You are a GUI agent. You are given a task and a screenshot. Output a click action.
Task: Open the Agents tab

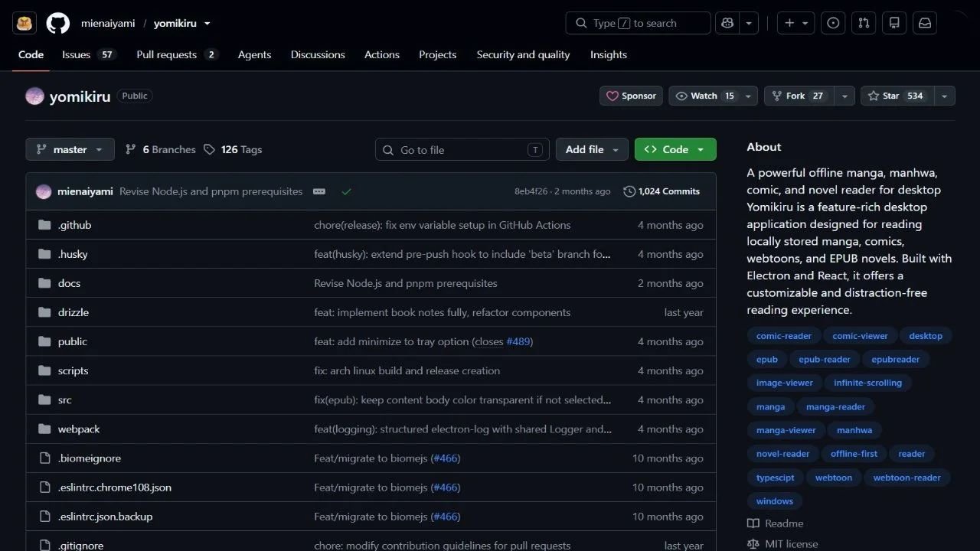pyautogui.click(x=254, y=54)
